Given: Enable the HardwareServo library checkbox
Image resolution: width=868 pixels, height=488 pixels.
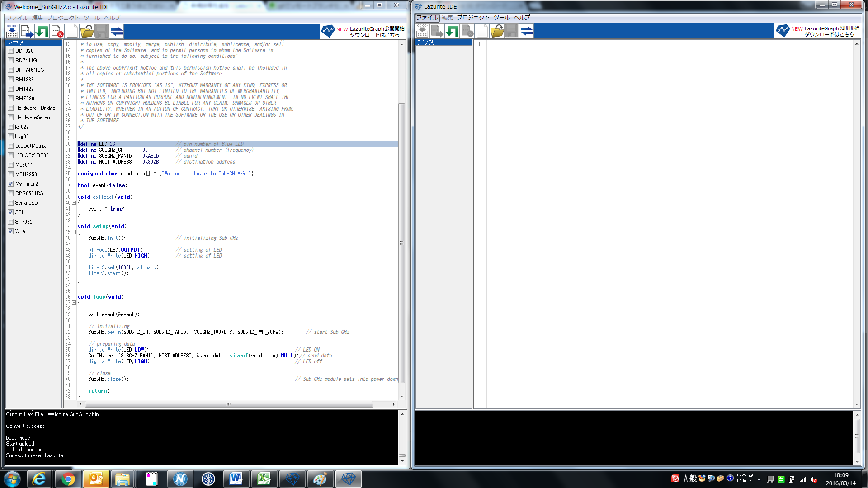Looking at the screenshot, I should (x=10, y=117).
